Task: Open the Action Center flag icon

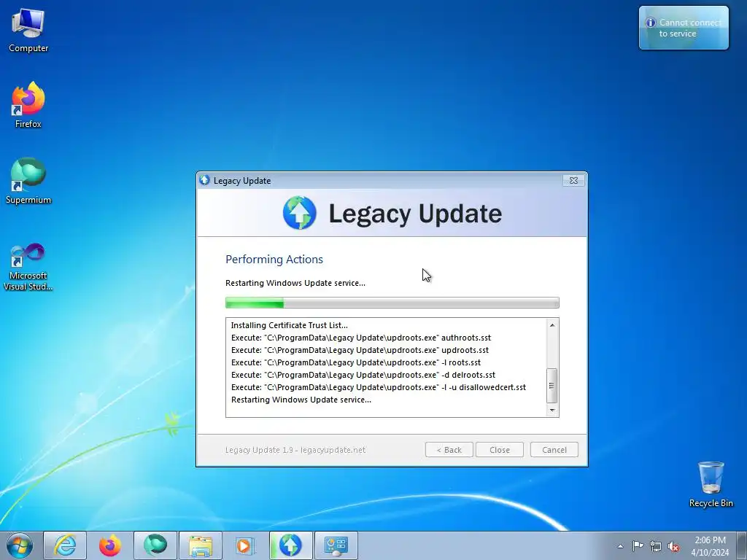Action: (x=638, y=546)
